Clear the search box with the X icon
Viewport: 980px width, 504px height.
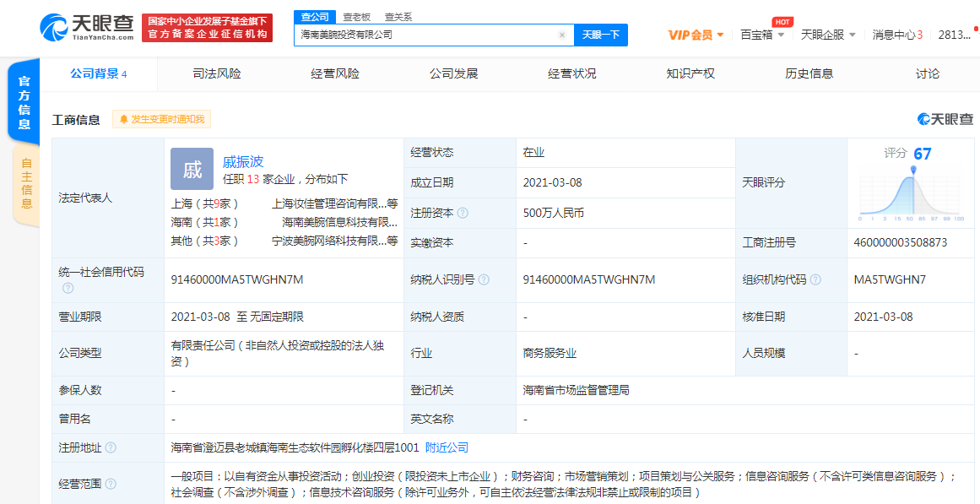562,35
